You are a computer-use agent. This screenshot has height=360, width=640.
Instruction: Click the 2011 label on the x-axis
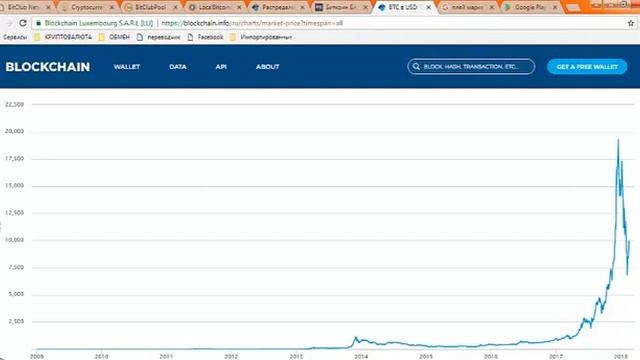pos(166,356)
